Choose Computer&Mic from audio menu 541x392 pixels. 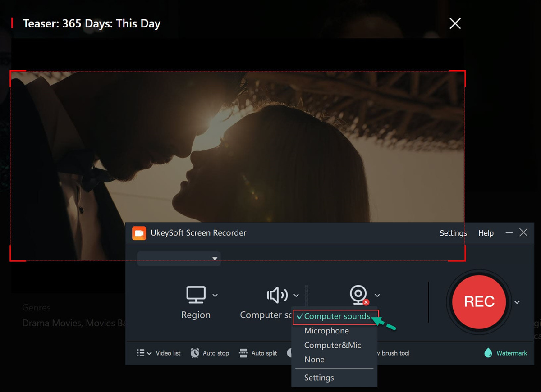click(333, 345)
